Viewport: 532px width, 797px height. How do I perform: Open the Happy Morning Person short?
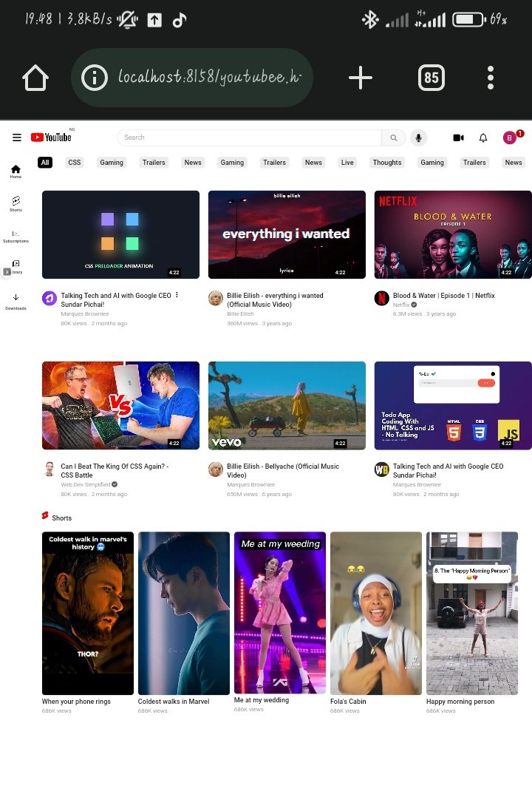coord(472,613)
